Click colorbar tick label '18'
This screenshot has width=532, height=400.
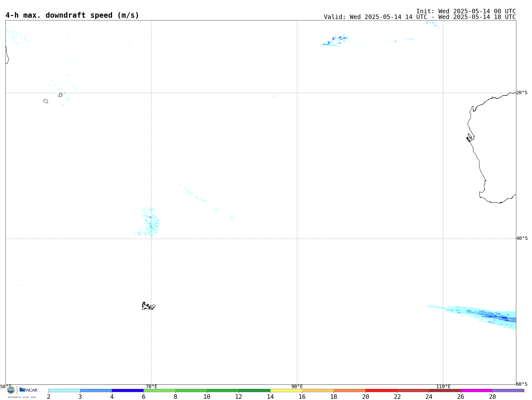(x=334, y=397)
